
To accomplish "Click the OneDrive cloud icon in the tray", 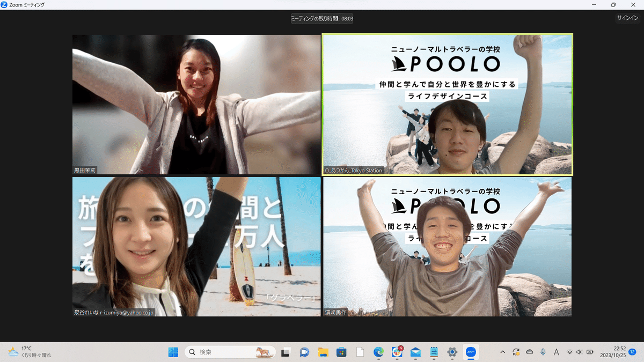I will (x=529, y=352).
